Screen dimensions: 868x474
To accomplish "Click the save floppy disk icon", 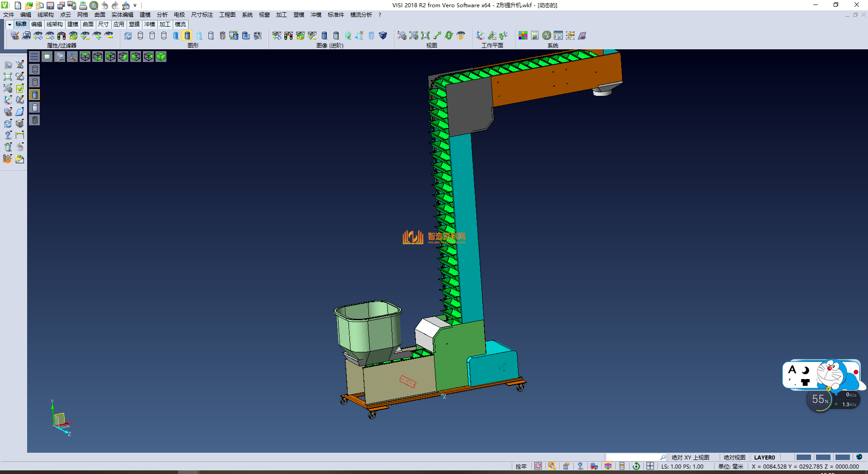I will point(50,5).
